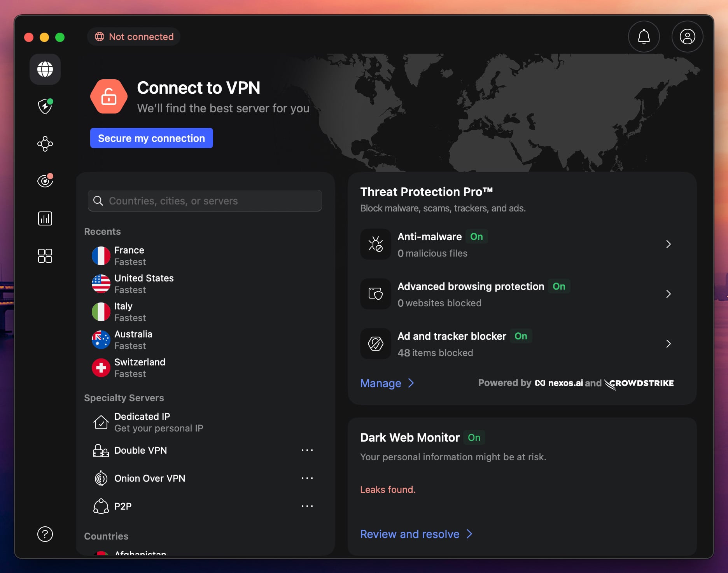Click the Secure my connection button
The image size is (728, 573).
[x=151, y=138]
